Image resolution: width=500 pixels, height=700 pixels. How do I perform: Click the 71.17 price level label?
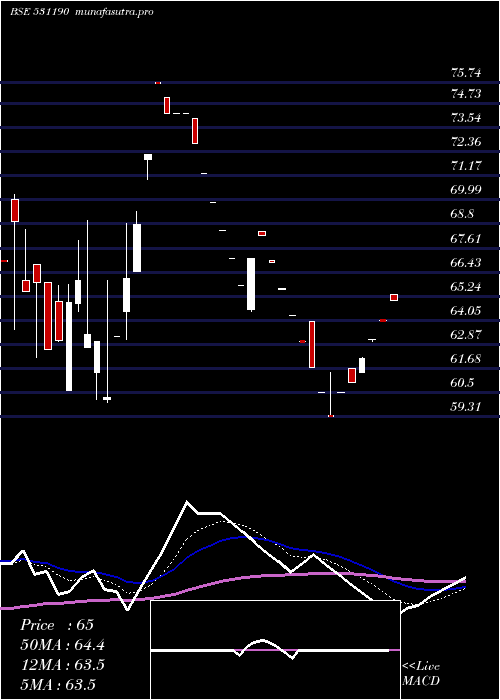(x=466, y=166)
